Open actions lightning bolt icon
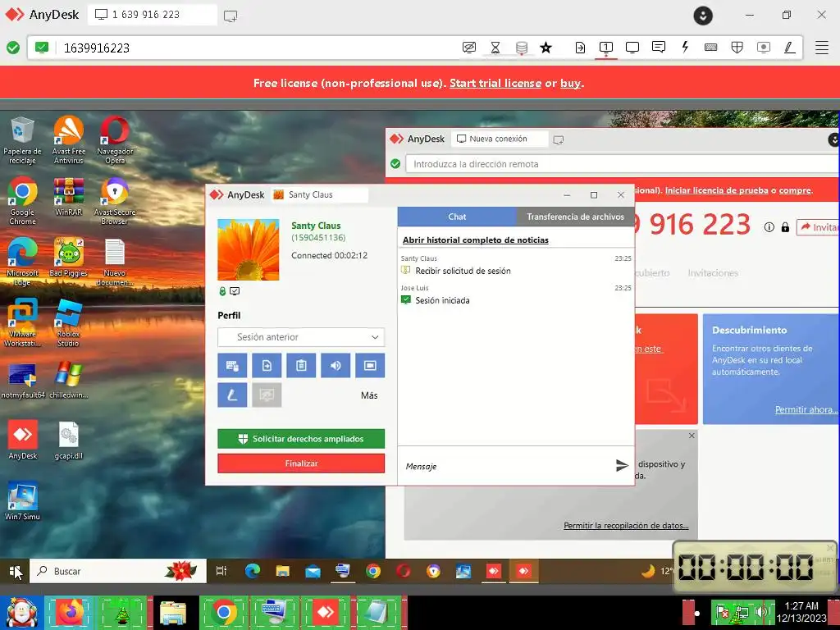This screenshot has height=630, width=840. [x=685, y=47]
